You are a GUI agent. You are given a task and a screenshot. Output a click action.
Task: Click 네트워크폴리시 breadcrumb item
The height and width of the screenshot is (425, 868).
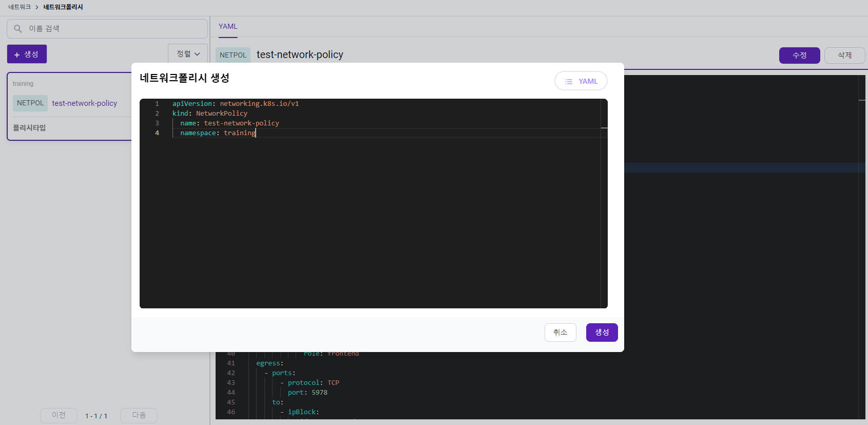pyautogui.click(x=63, y=7)
